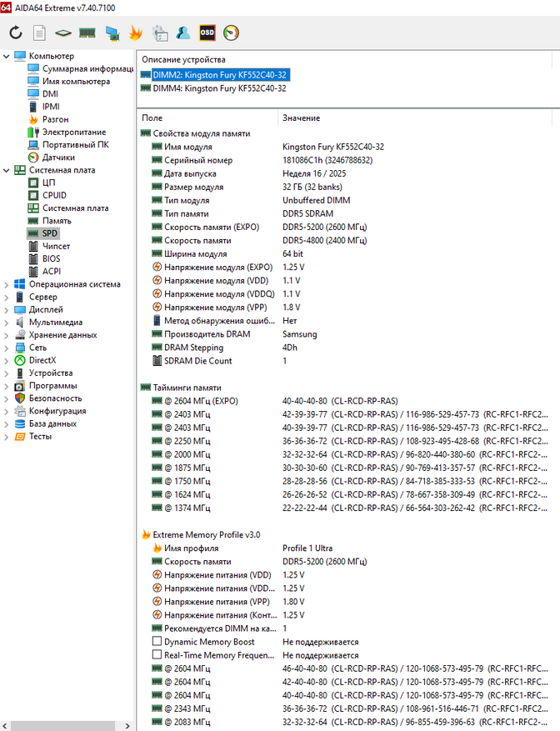Screen dimensions: 560x731
Task: Open the Разгон tree item
Action: tap(48, 119)
